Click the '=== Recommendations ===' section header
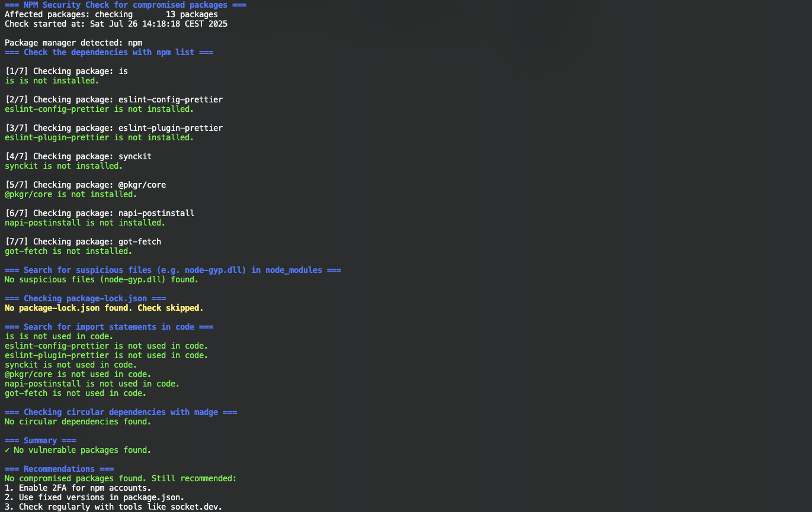Screen dimensions: 812x512 tap(59, 469)
